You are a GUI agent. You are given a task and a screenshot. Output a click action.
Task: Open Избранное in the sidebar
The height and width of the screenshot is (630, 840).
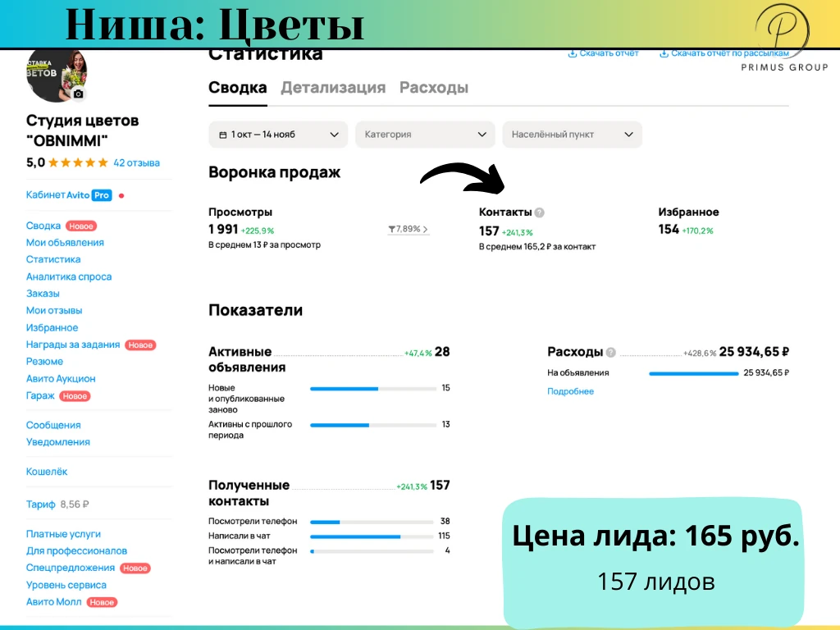52,328
